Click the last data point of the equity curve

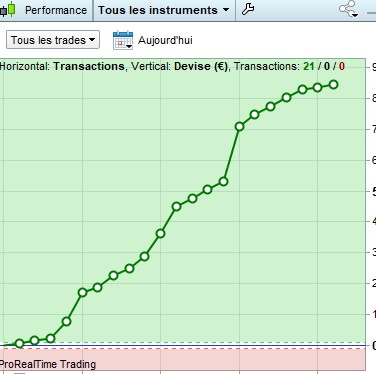click(x=333, y=85)
